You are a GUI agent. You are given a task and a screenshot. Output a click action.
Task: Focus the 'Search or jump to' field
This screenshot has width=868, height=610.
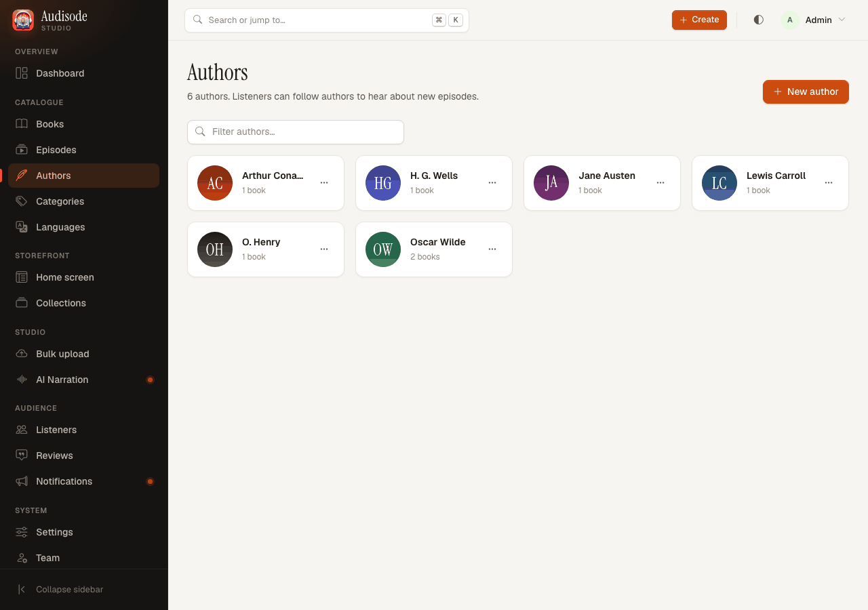tap(327, 20)
